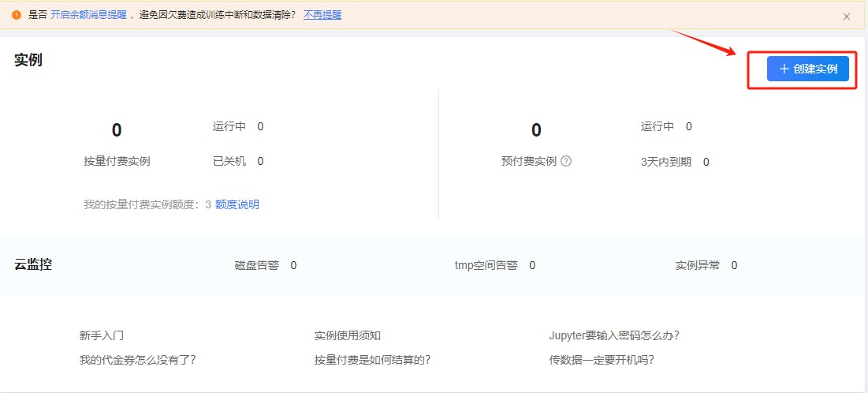The width and height of the screenshot is (868, 393).
Task: Click the 预付费实例 label
Action: (529, 161)
